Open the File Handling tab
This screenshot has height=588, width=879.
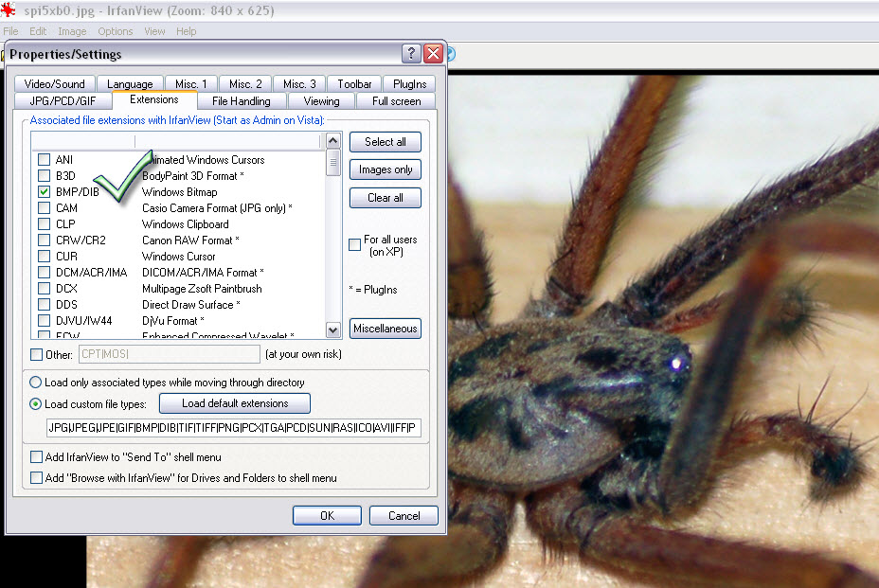pyautogui.click(x=241, y=101)
